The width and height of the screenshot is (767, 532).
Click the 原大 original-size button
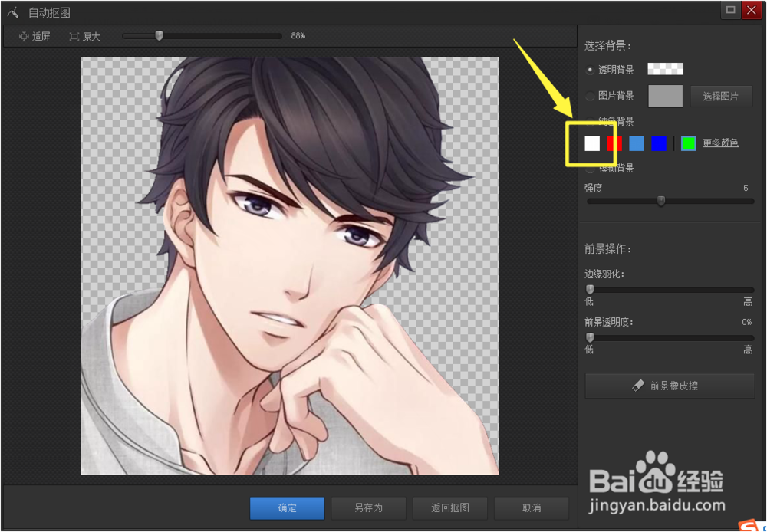pyautogui.click(x=84, y=36)
